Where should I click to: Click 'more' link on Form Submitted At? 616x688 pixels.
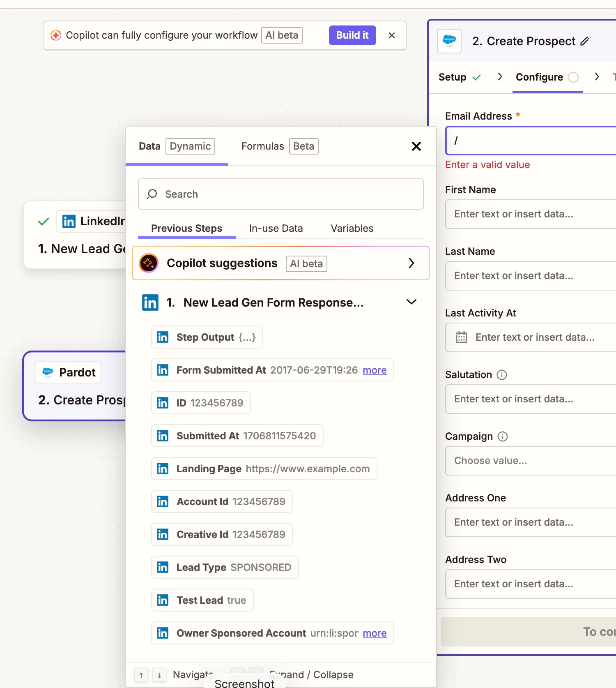click(375, 370)
